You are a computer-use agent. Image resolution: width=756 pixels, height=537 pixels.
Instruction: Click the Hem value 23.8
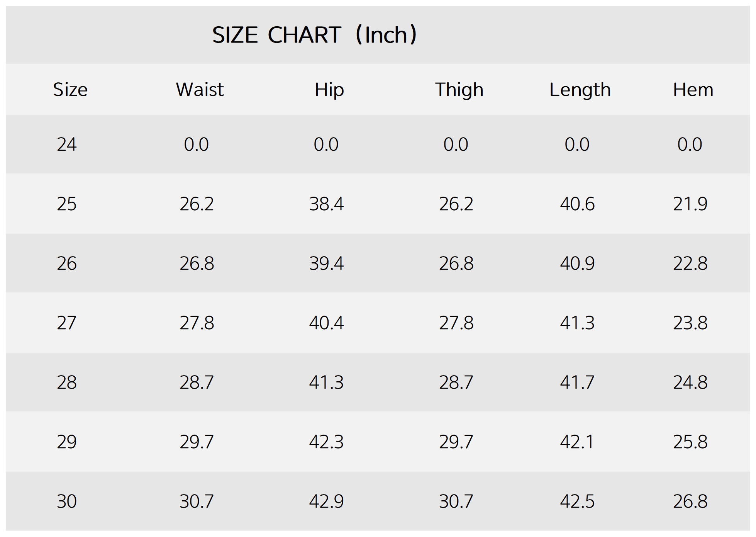pyautogui.click(x=690, y=323)
